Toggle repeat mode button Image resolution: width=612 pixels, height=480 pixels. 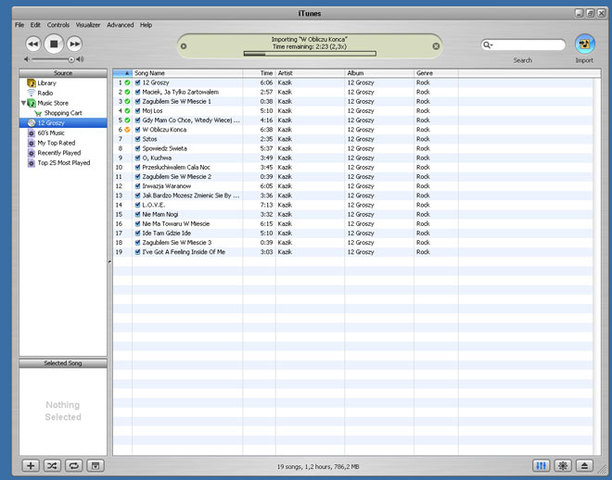tap(74, 466)
